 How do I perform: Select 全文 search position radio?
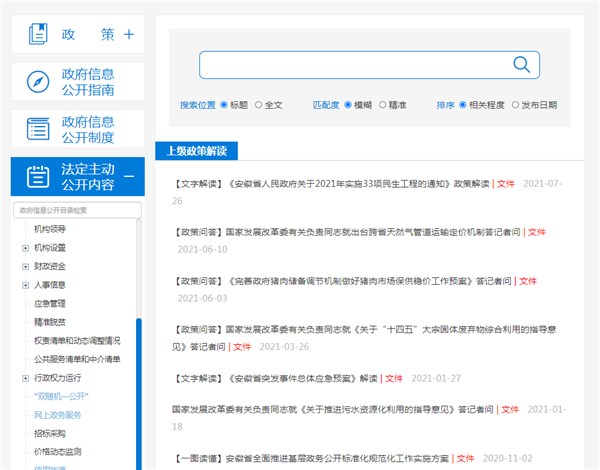click(x=258, y=105)
